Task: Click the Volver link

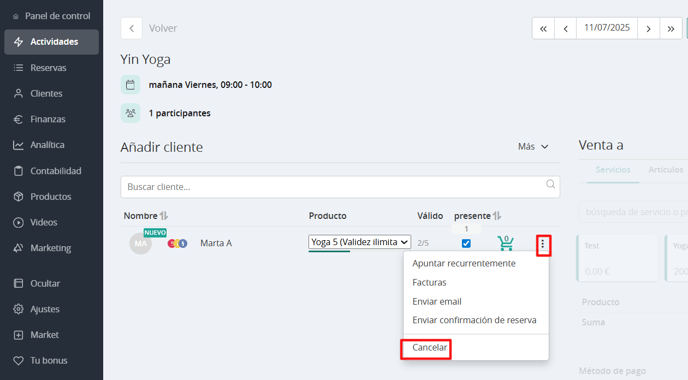Action: (x=163, y=29)
